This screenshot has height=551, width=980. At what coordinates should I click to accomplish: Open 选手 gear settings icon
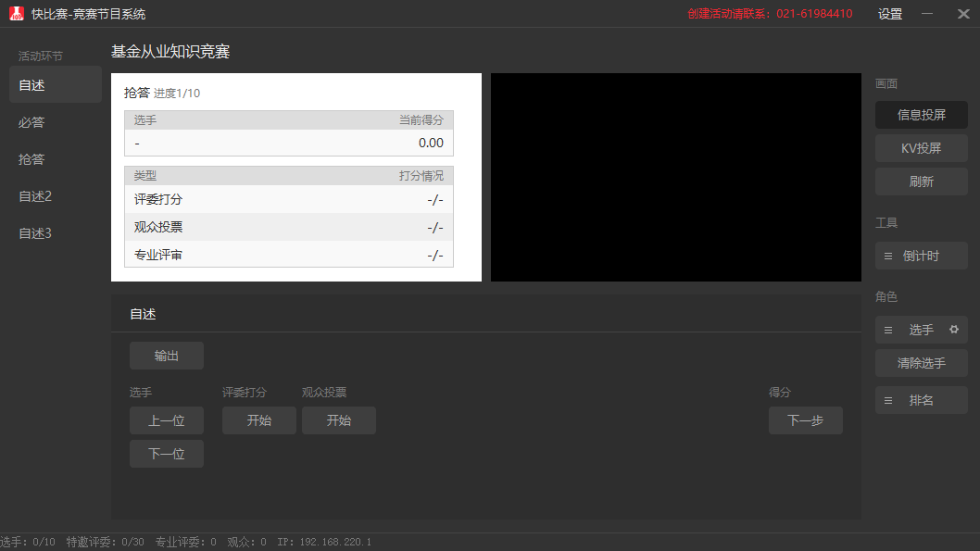(x=954, y=330)
